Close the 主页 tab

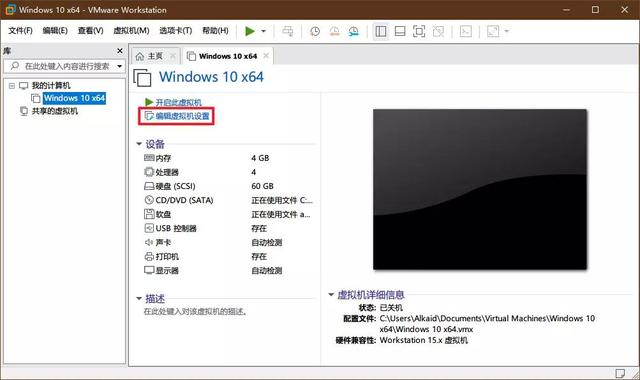click(173, 56)
